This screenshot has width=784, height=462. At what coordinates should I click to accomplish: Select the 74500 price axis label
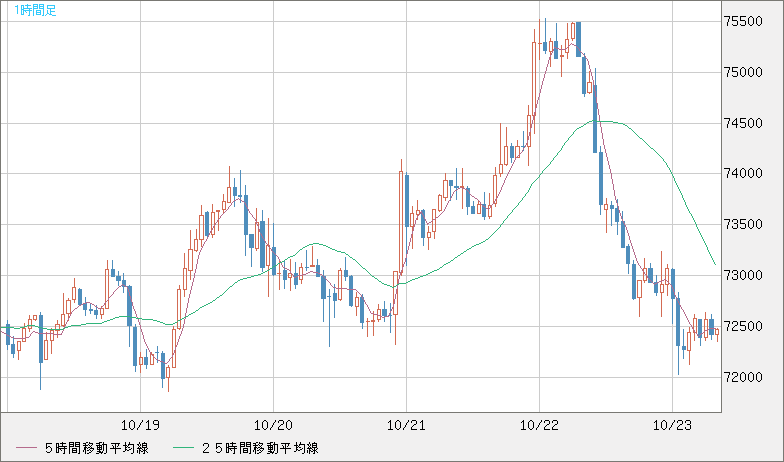744,123
